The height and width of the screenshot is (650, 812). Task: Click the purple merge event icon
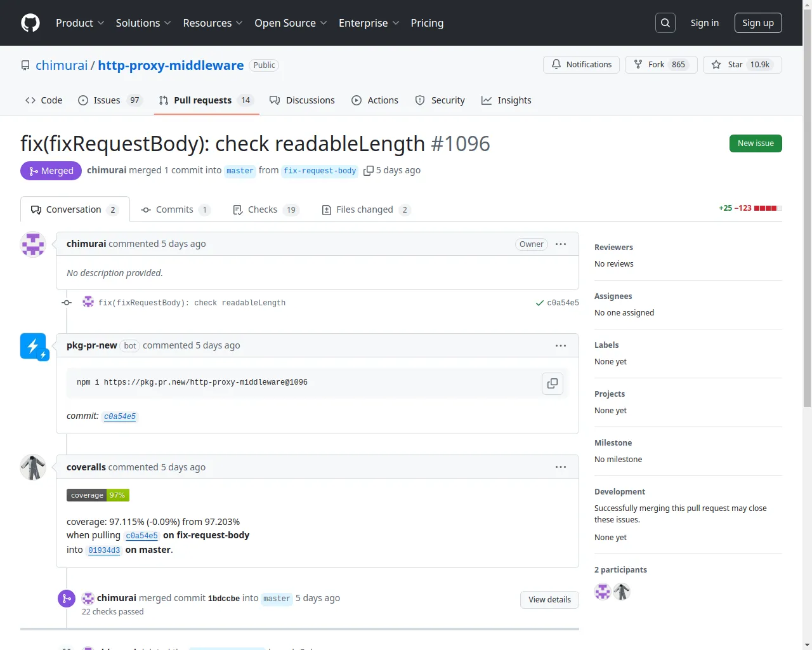tap(67, 599)
